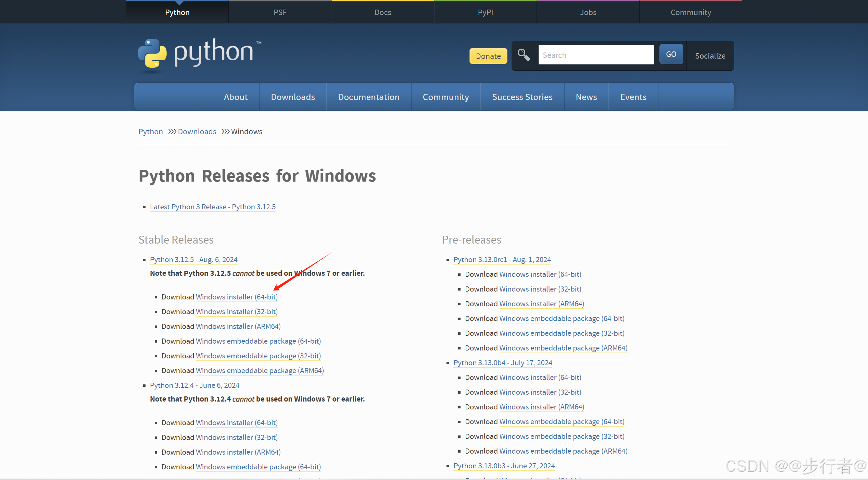Image resolution: width=868 pixels, height=480 pixels.
Task: Download 3.13.0rc1 Windows embeddable package (32-bit)
Action: coord(562,333)
